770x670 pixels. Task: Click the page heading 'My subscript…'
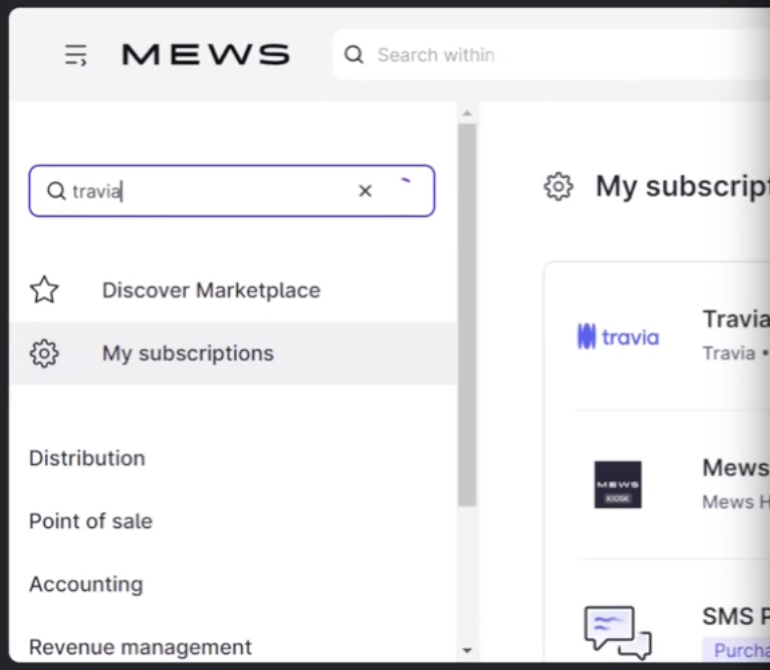pos(683,187)
